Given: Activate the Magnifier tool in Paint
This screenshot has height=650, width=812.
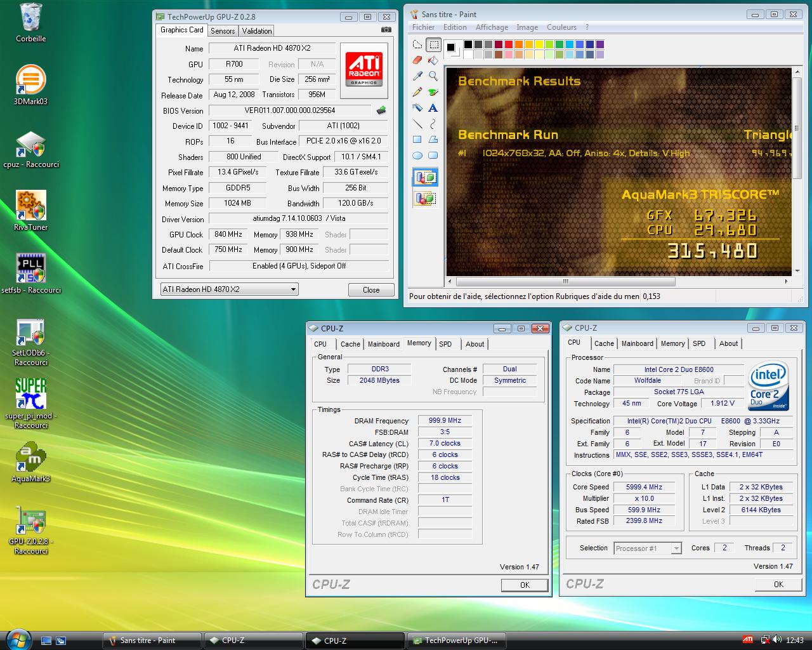Looking at the screenshot, I should [433, 76].
